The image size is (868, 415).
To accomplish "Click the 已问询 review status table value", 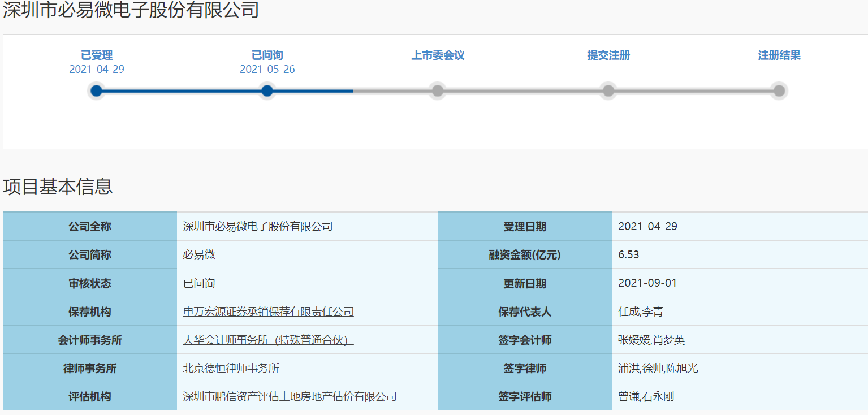I will pos(199,283).
